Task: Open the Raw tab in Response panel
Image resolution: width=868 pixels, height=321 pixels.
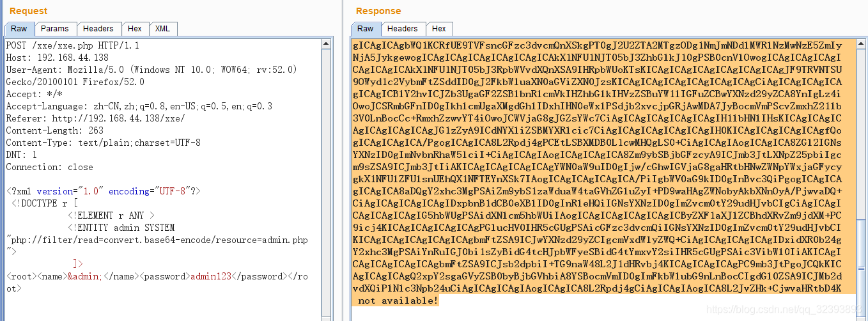Action: pyautogui.click(x=366, y=29)
